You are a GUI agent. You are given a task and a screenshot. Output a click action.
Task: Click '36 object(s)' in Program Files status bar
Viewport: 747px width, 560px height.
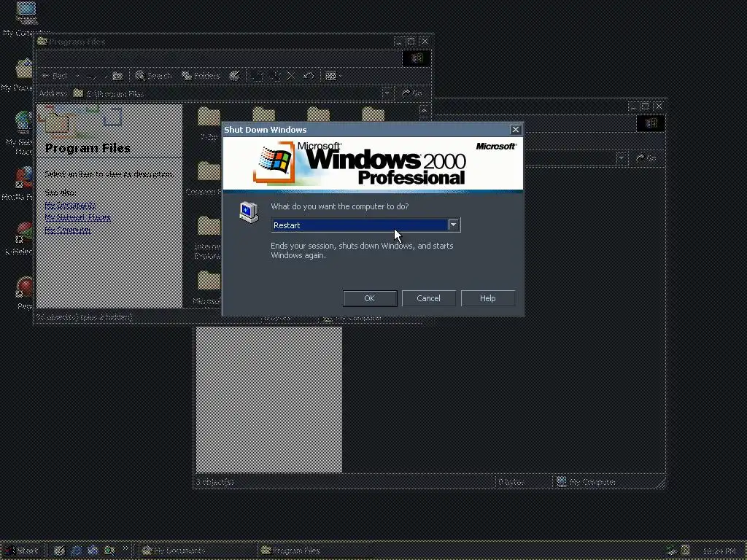point(85,317)
